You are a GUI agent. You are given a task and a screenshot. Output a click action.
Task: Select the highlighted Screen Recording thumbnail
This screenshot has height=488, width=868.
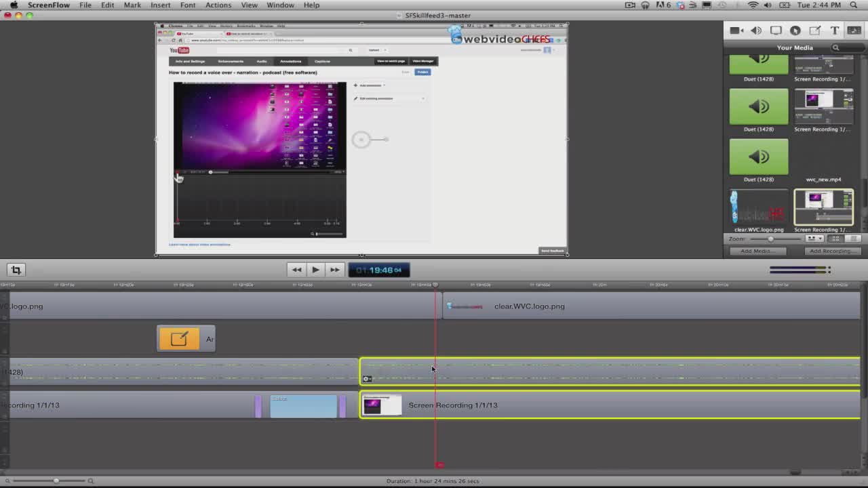[x=823, y=207]
